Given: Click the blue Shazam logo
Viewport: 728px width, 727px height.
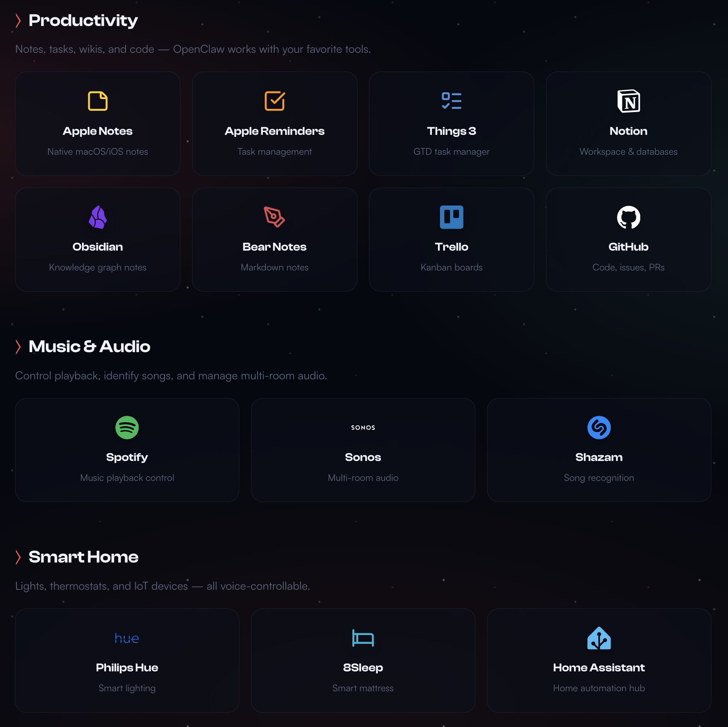Looking at the screenshot, I should 599,428.
